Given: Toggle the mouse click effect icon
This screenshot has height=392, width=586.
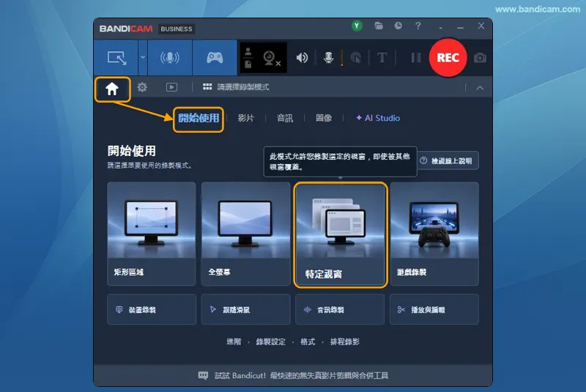Looking at the screenshot, I should [x=356, y=58].
